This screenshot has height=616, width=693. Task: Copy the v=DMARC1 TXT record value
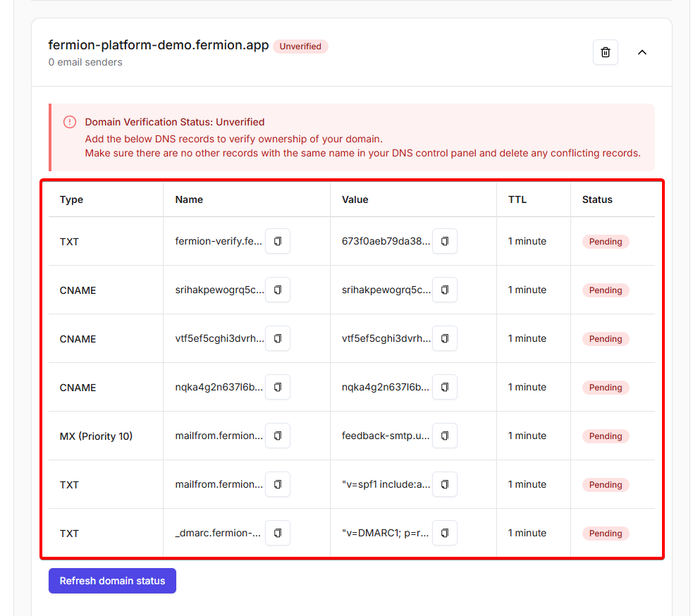[x=444, y=533]
